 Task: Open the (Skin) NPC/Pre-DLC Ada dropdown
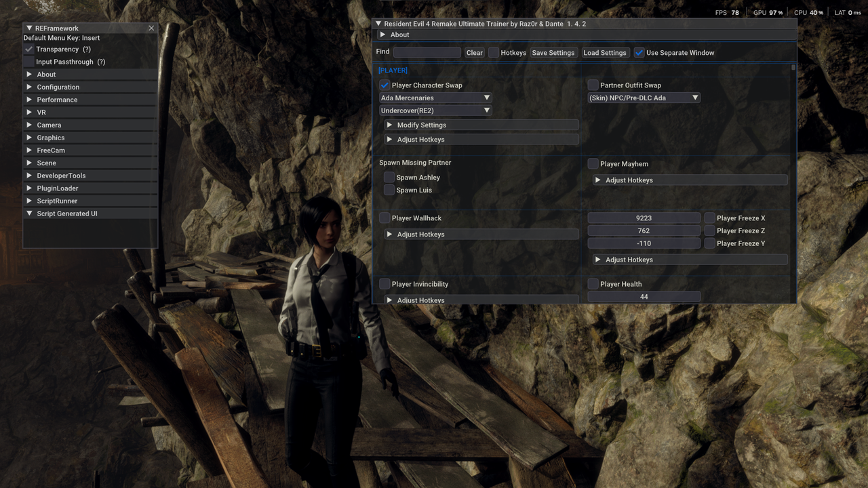pos(644,98)
